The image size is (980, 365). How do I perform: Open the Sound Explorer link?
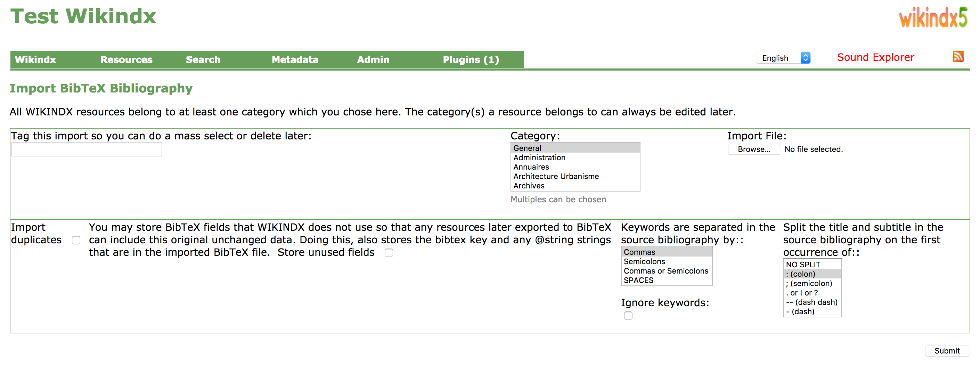(875, 57)
